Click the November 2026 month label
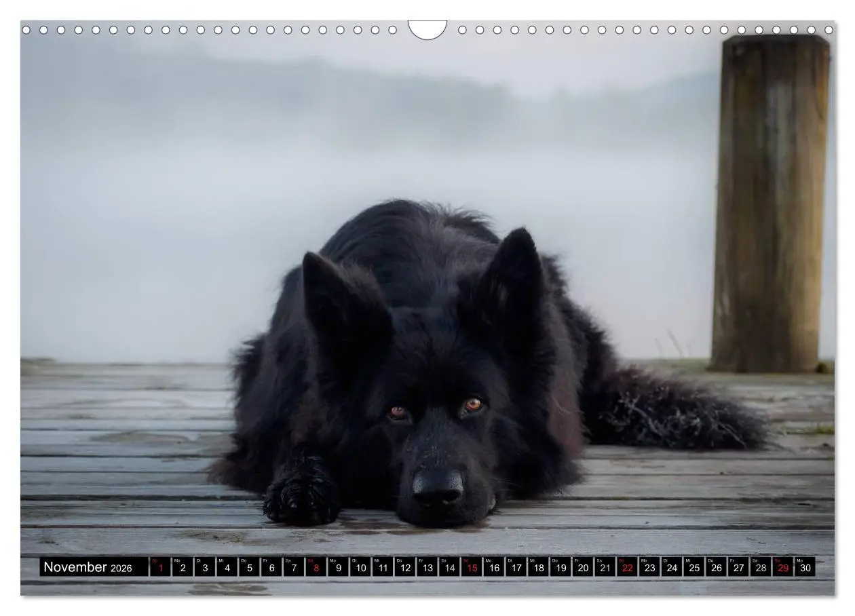This screenshot has width=855, height=616. [x=88, y=567]
